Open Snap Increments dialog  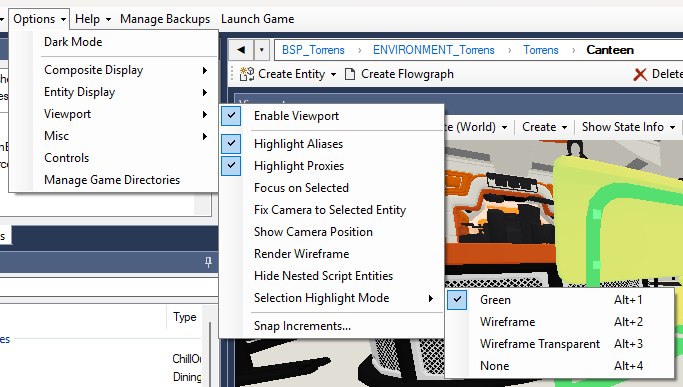(x=331, y=326)
